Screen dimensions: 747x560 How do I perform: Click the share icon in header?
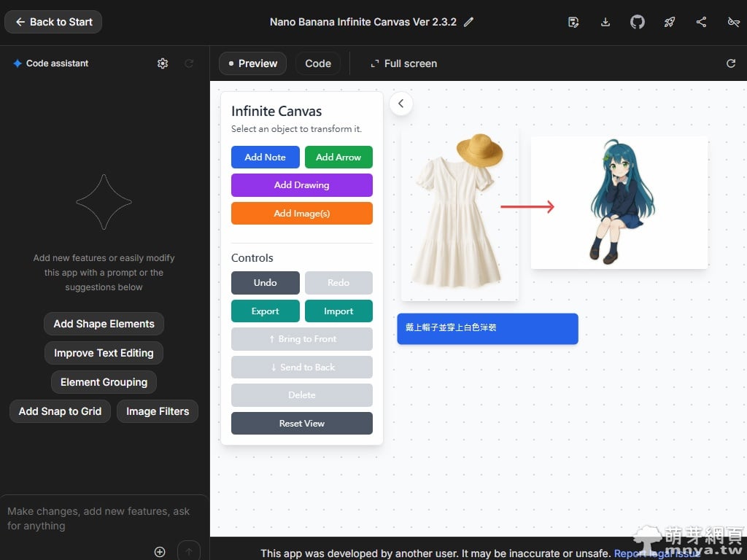[x=701, y=22]
